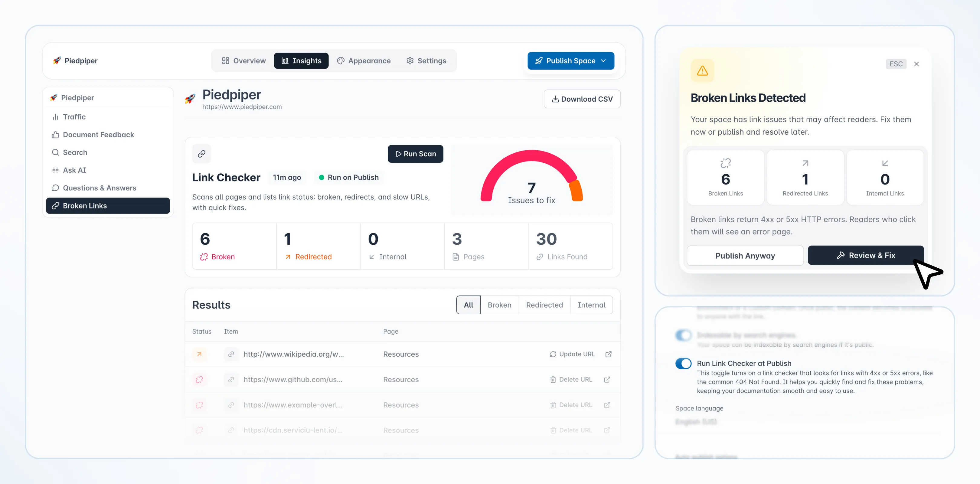Update URL for the wikipedia.org link

coord(572,354)
